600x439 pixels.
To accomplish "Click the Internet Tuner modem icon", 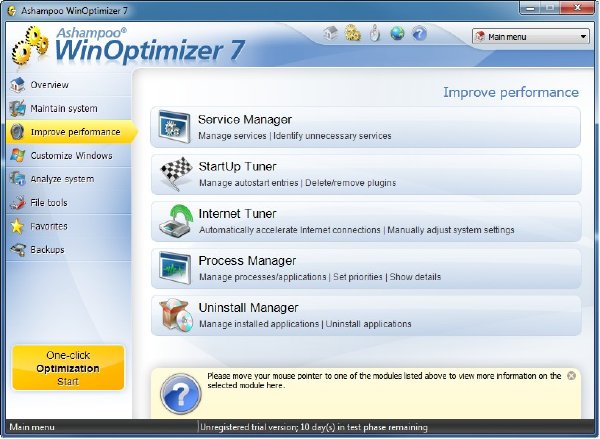I will 176,222.
